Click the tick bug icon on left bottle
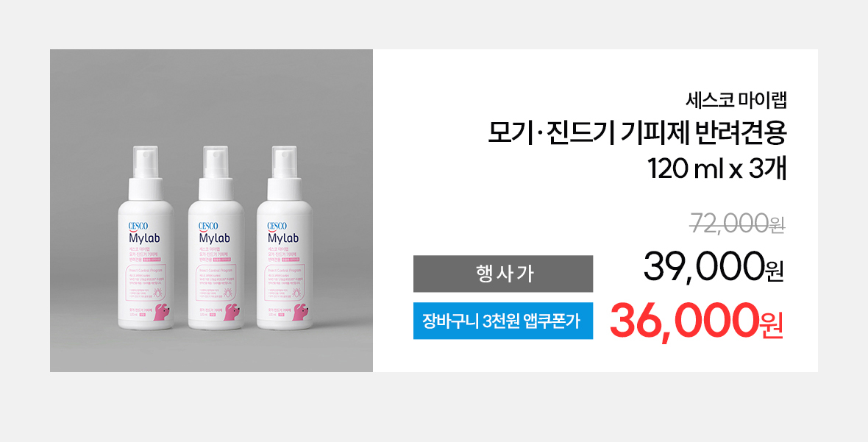Viewport: 868px width, 442px height. pyautogui.click(x=158, y=292)
